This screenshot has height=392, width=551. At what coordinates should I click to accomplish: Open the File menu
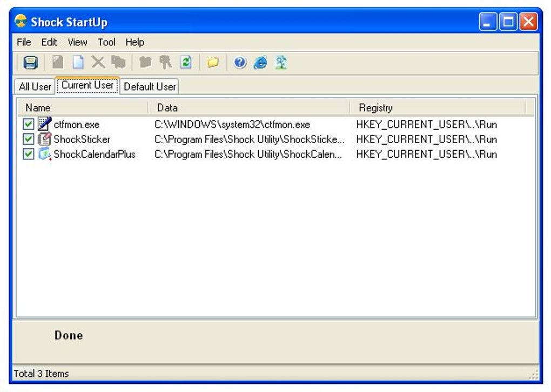[x=24, y=42]
